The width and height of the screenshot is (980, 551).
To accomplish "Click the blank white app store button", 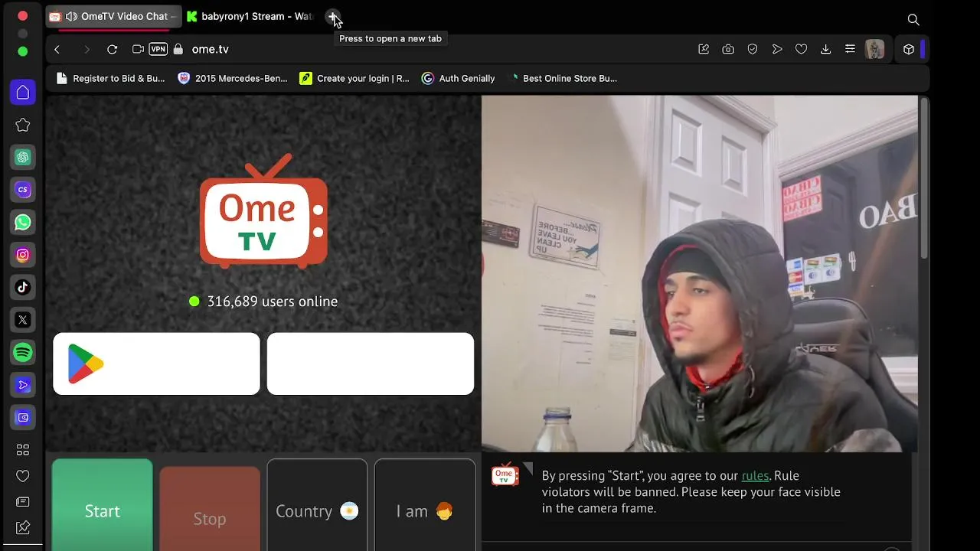I will [x=371, y=364].
